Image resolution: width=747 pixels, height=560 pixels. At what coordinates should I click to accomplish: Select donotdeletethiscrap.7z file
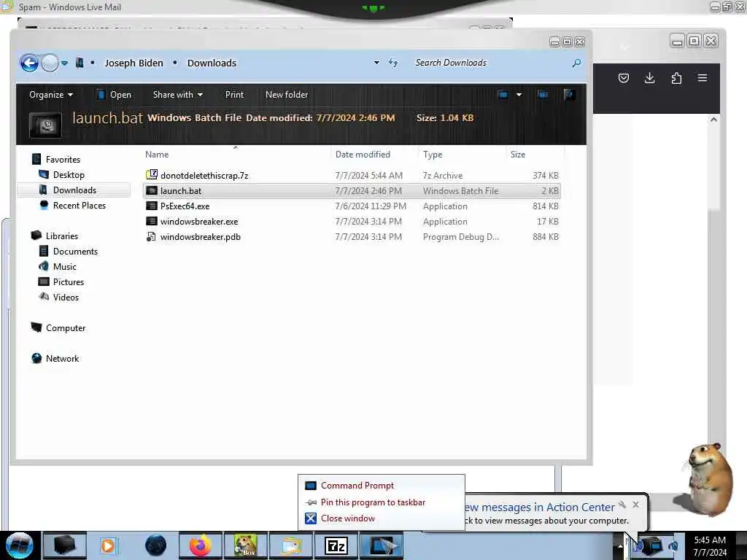tap(352, 175)
